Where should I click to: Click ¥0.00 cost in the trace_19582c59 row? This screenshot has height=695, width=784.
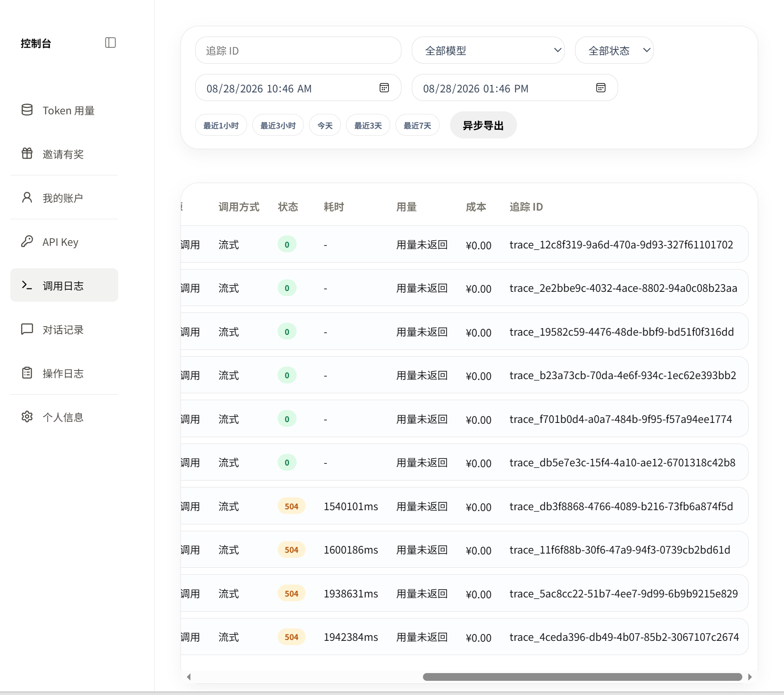tap(478, 332)
